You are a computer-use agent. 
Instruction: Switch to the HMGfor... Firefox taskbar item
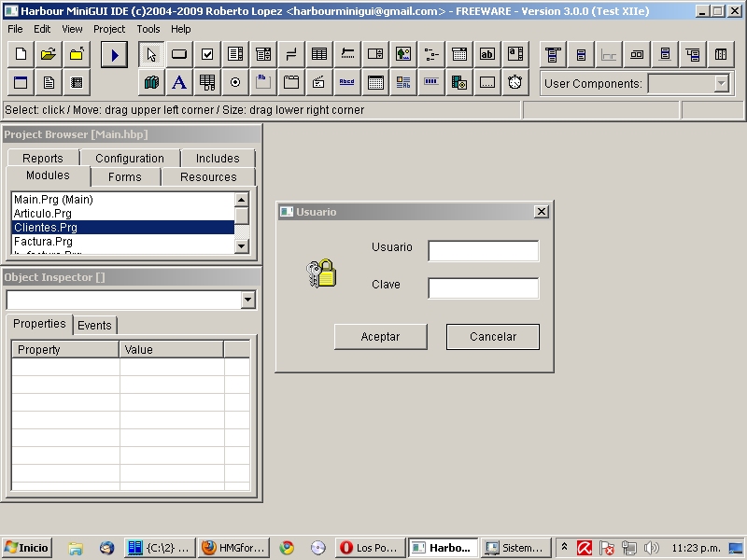click(233, 548)
